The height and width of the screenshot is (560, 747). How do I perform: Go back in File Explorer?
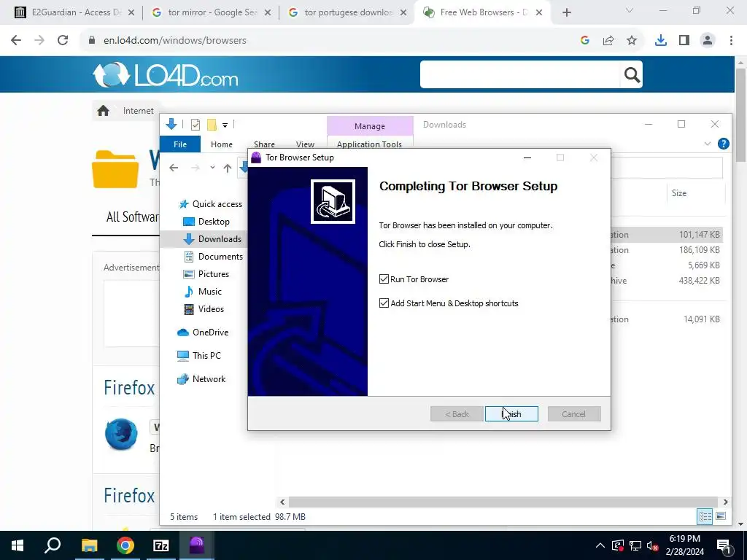click(x=174, y=168)
